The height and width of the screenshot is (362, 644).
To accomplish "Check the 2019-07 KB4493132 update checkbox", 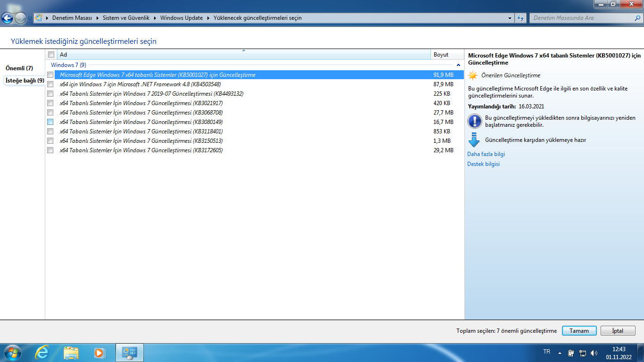I will 50,94.
